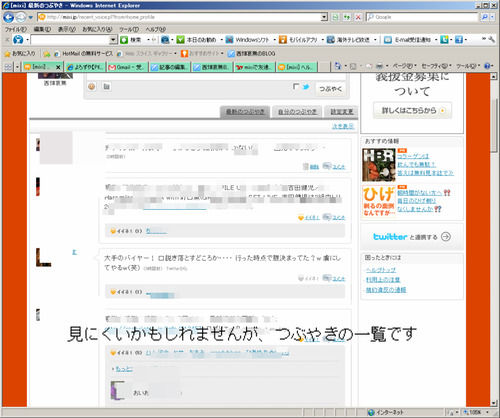The width and height of the screenshot is (500, 418).
Task: Click the モバイルアプリ toolbar button
Action: coord(298,40)
